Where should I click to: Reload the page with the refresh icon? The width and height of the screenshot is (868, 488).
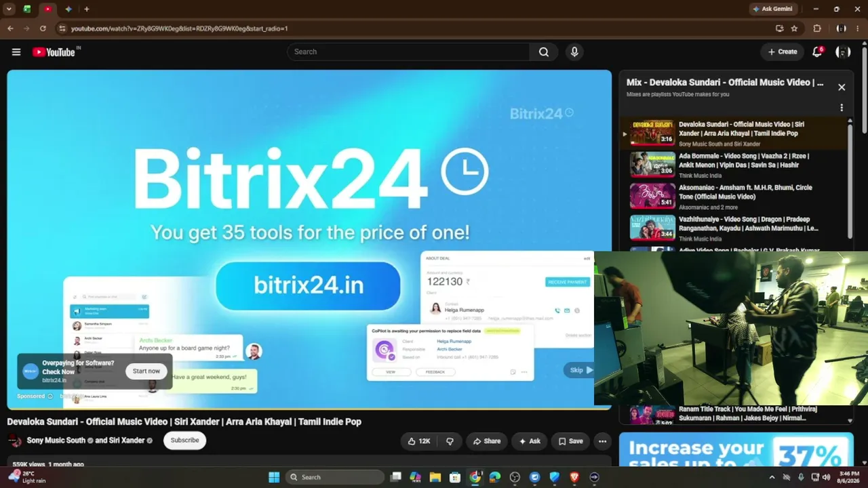[43, 28]
